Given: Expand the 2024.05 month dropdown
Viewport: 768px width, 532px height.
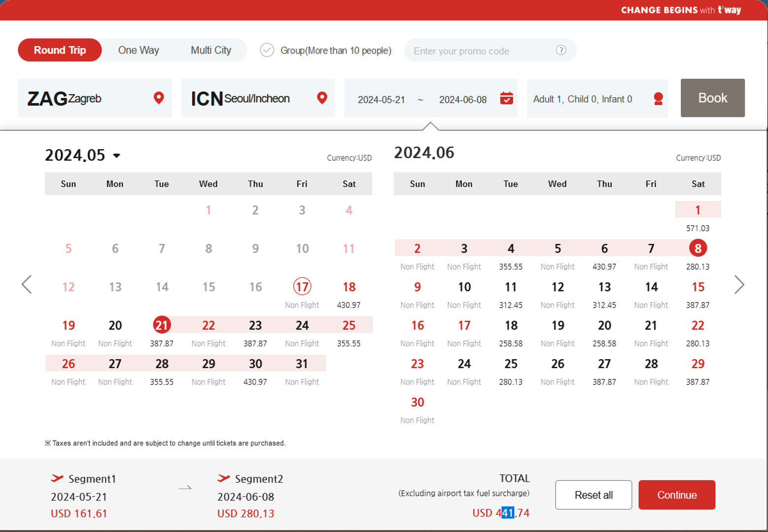Looking at the screenshot, I should pyautogui.click(x=117, y=156).
